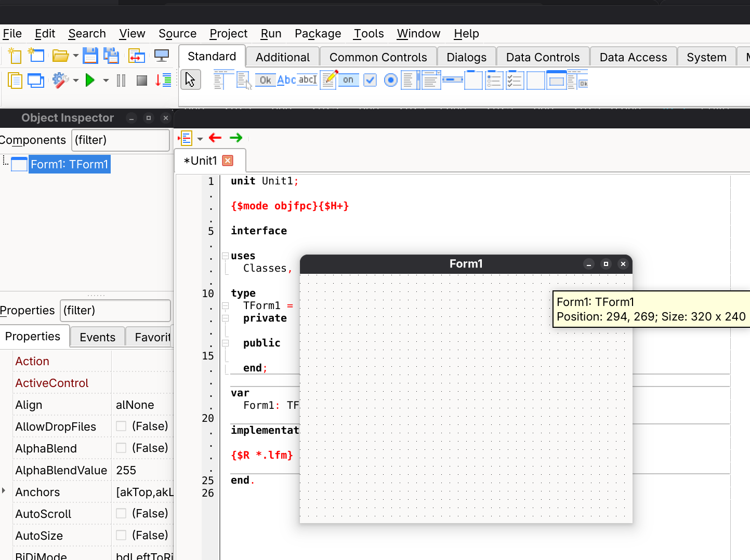Click the Open folder toolbar icon
Viewport: 750px width, 560px height.
point(60,55)
